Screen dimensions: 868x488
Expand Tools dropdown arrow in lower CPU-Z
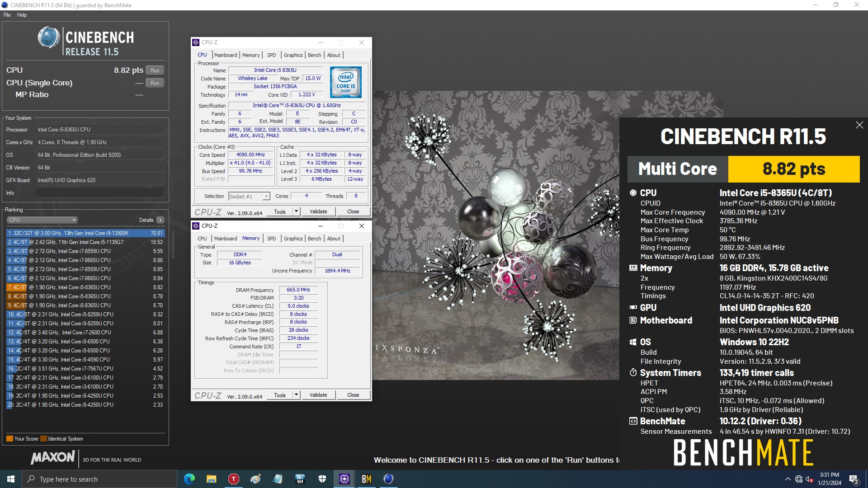[x=296, y=395]
